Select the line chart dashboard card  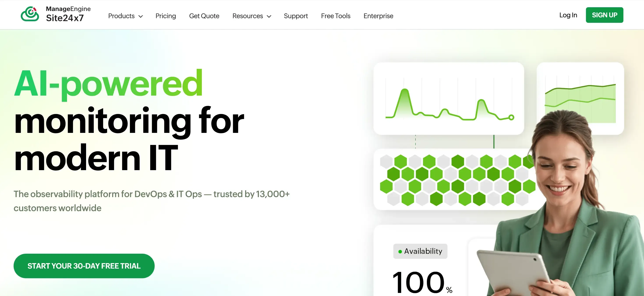pyautogui.click(x=449, y=98)
